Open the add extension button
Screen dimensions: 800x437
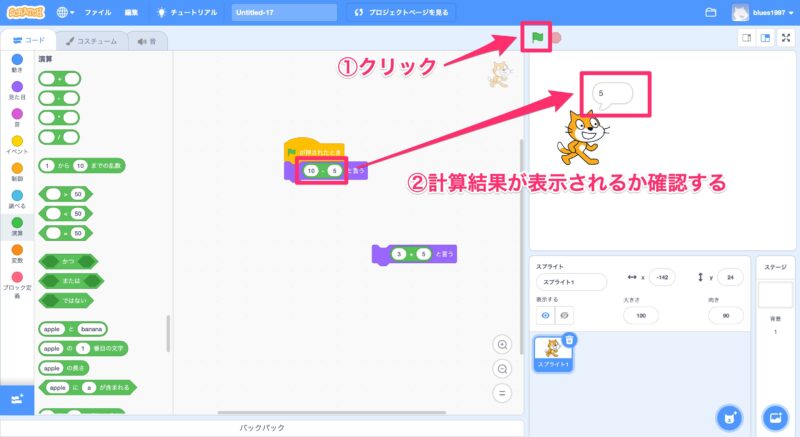click(15, 399)
